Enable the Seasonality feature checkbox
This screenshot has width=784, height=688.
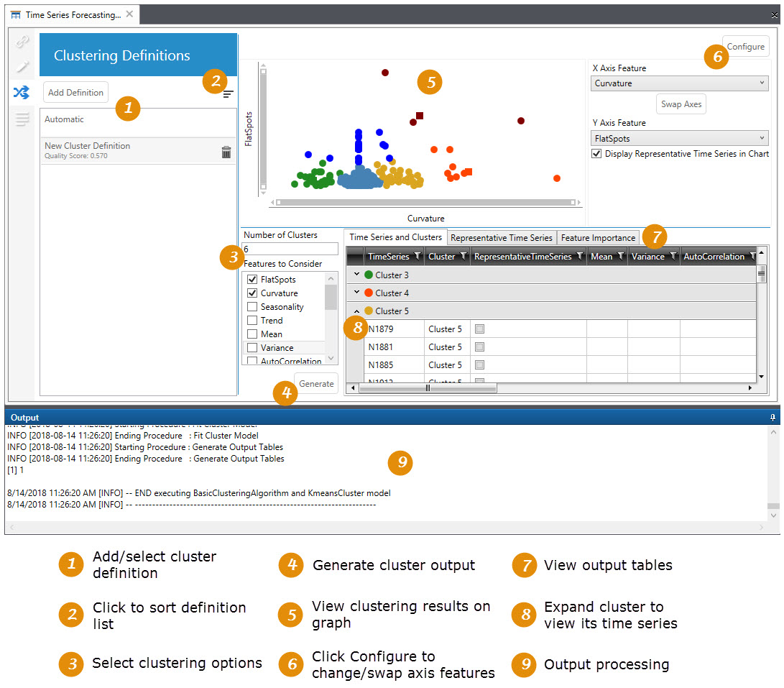[252, 307]
